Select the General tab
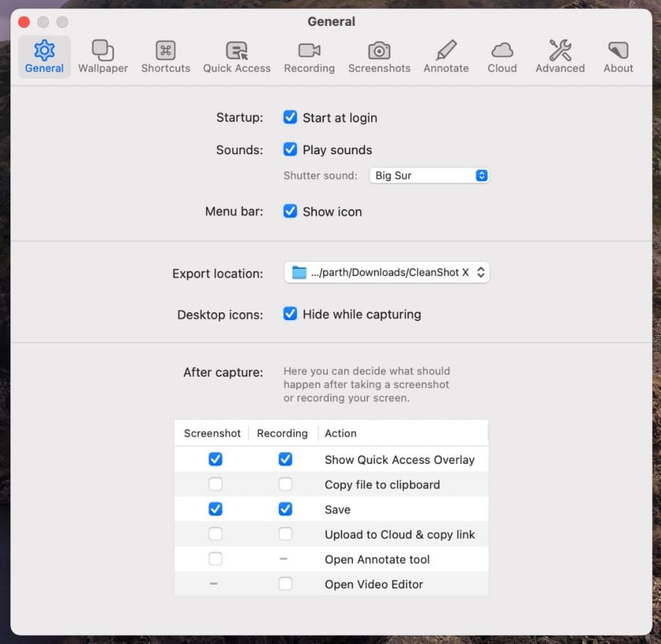Screen dimensions: 661x644 pyautogui.click(x=44, y=57)
